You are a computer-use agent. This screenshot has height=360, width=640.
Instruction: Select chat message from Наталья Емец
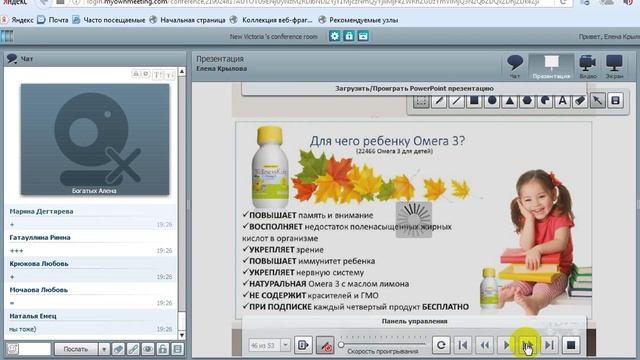click(x=91, y=322)
